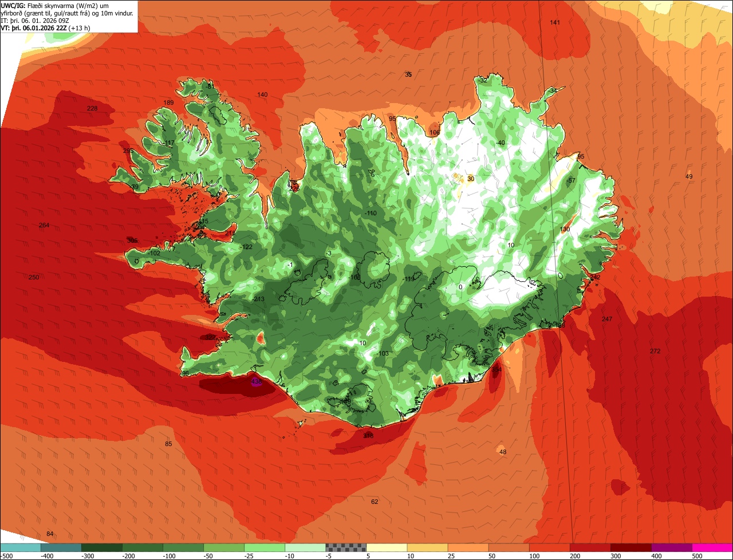Click the dark teal -400 to -300 legend swatch
Image resolution: width=733 pixels, height=560 pixels.
[x=61, y=547]
